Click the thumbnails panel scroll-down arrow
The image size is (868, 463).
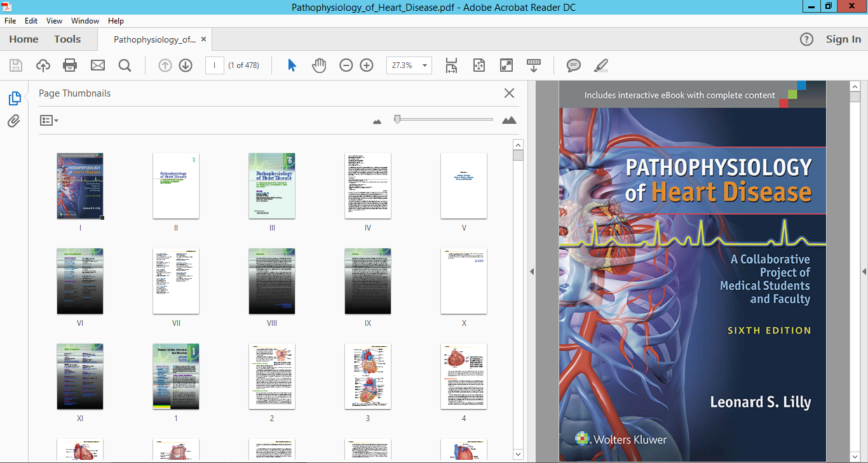click(x=518, y=454)
